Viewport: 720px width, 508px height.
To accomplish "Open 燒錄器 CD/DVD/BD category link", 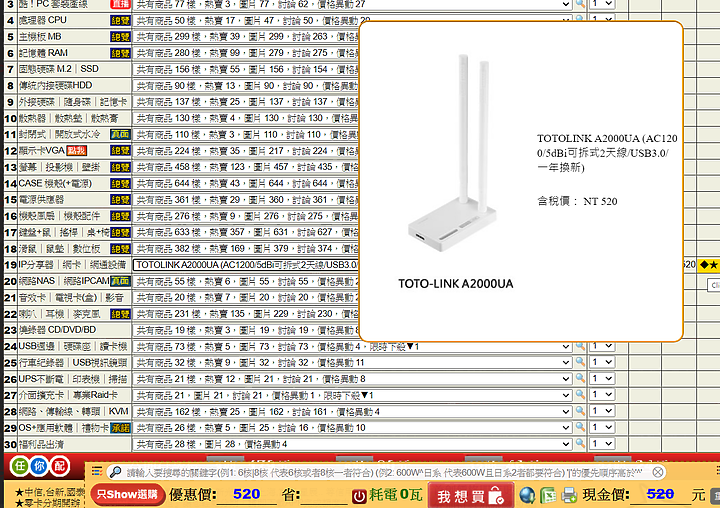I will coord(57,330).
